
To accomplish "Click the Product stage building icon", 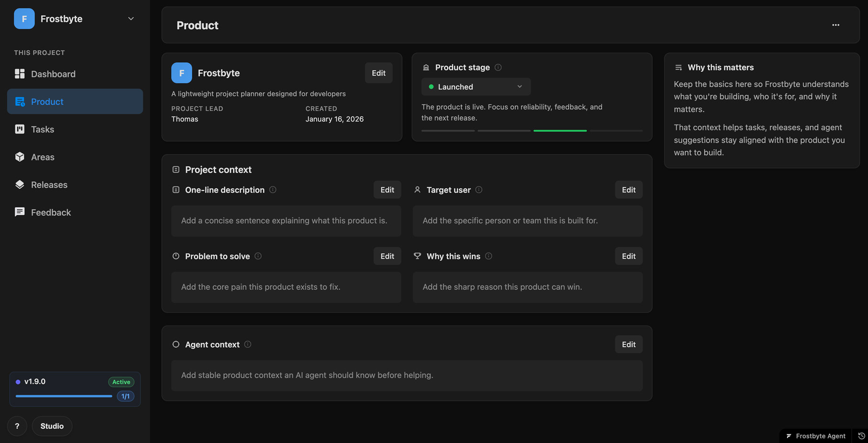I will click(x=426, y=68).
